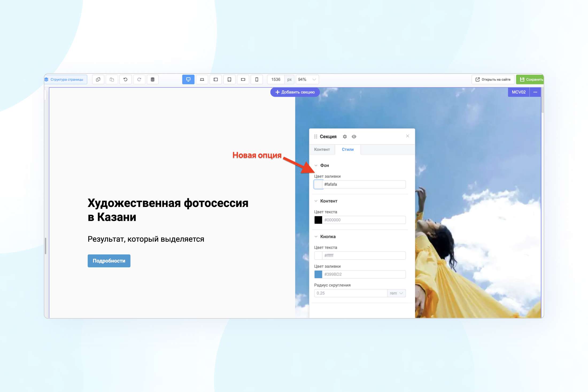Click the MCV02 section label
The height and width of the screenshot is (392, 588).
pos(519,92)
